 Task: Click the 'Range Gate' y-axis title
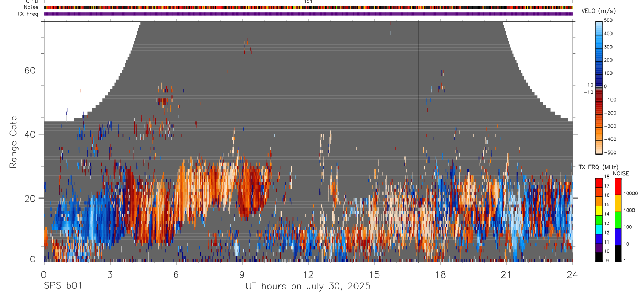point(13,141)
